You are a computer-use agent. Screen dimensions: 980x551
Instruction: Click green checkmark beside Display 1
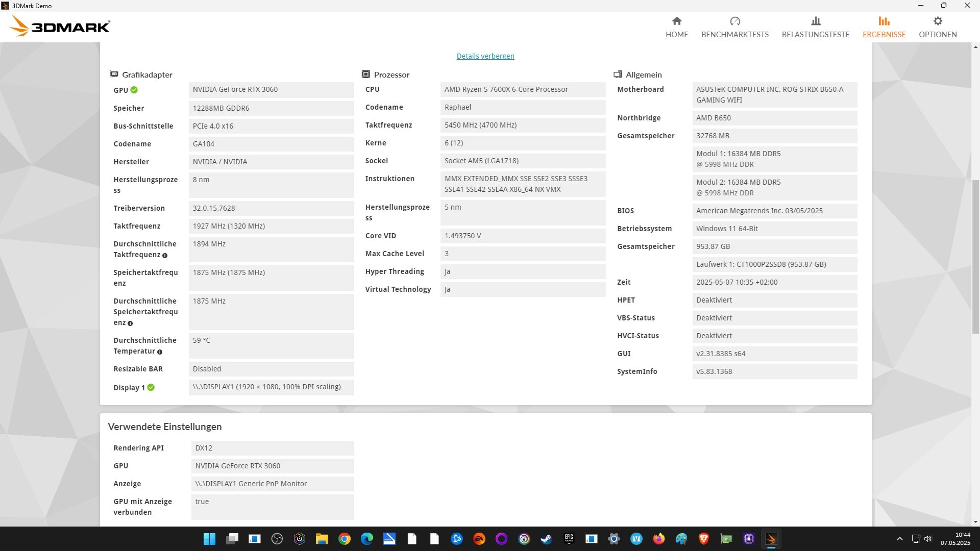151,387
